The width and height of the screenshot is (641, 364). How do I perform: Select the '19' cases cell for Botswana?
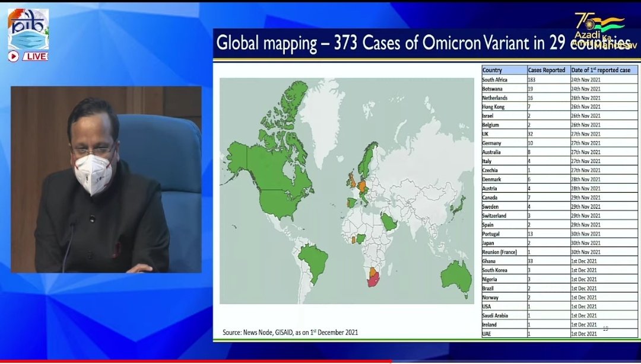coord(549,89)
